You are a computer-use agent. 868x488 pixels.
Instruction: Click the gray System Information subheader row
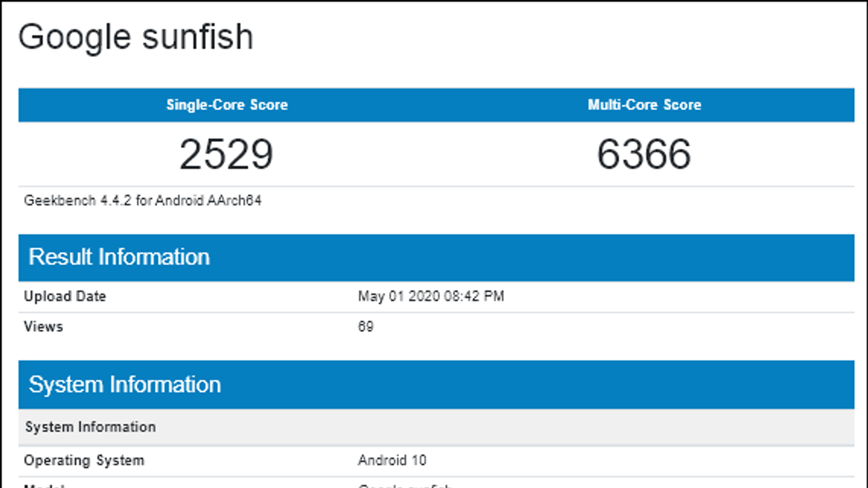pyautogui.click(x=91, y=427)
